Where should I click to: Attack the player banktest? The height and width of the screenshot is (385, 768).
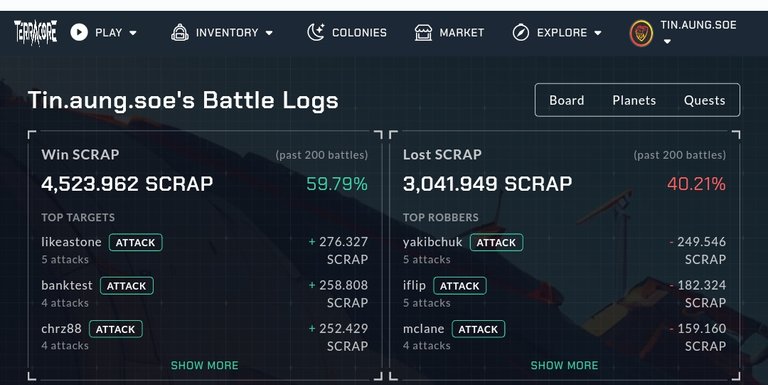(x=127, y=286)
